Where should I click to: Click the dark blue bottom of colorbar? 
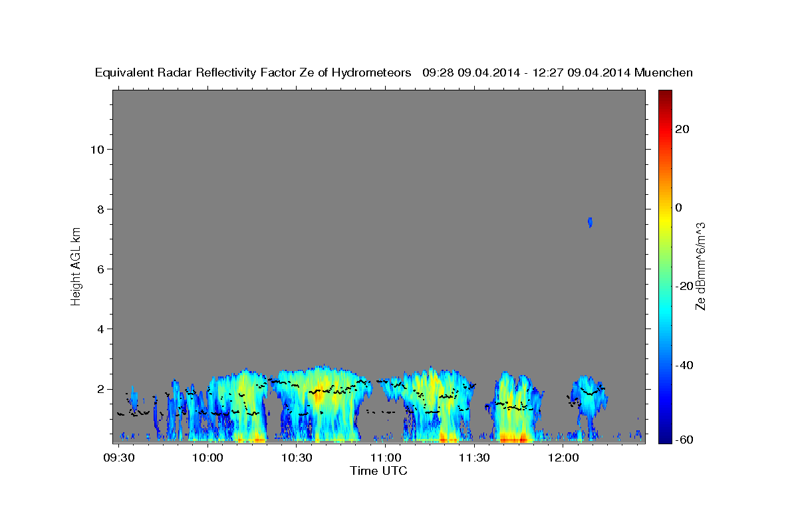(664, 437)
